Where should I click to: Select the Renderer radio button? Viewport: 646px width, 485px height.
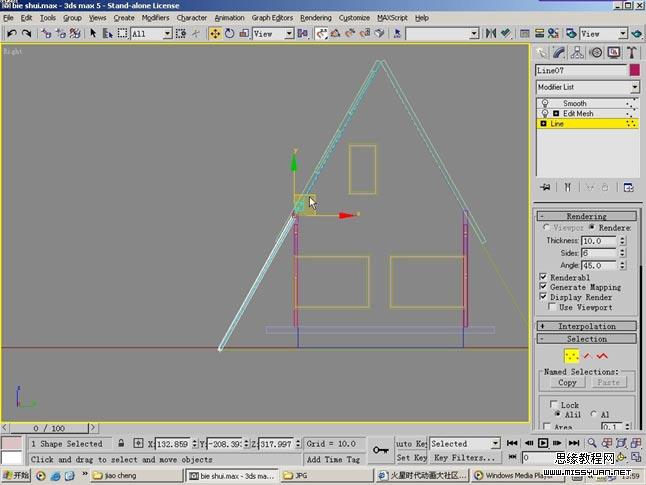pyautogui.click(x=592, y=227)
